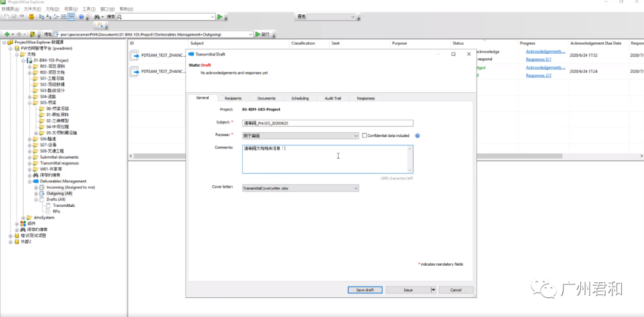Viewport: 644px width, 317px height.
Task: Select the 01-BIM-103-Project node icon
Action: click(30, 60)
